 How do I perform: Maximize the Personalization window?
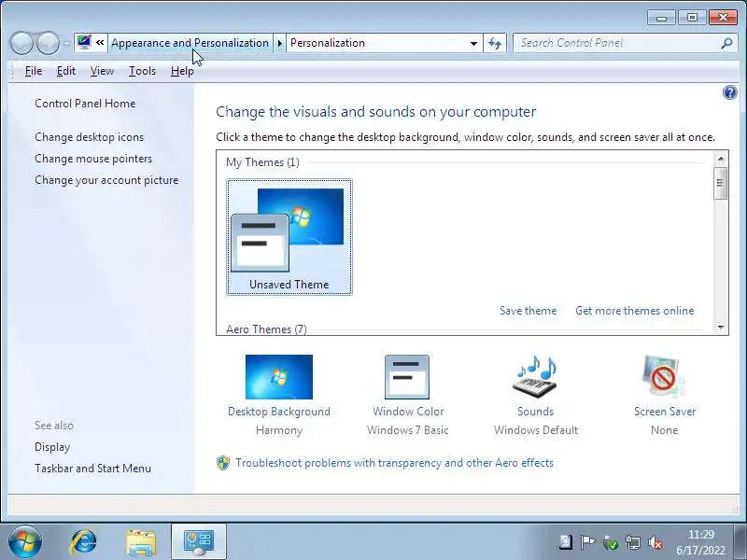(x=692, y=18)
